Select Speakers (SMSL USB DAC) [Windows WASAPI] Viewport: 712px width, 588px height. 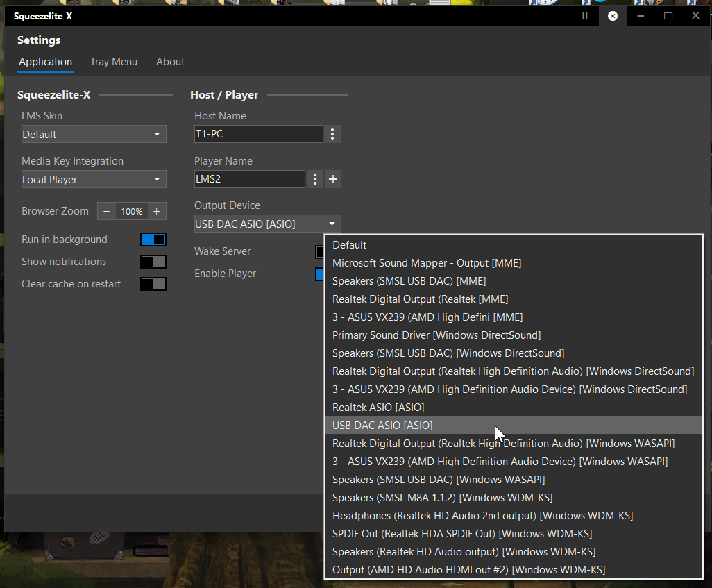click(x=514, y=480)
